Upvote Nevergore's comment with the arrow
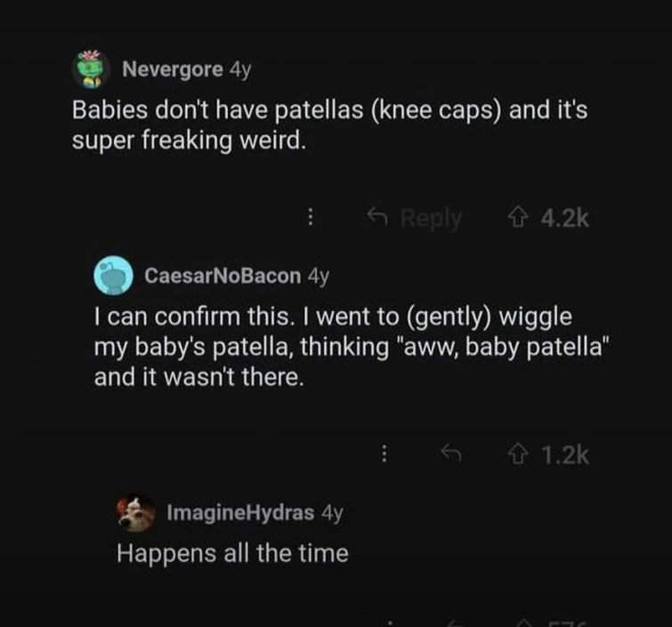Viewport: 672px width, 627px height. point(513,218)
